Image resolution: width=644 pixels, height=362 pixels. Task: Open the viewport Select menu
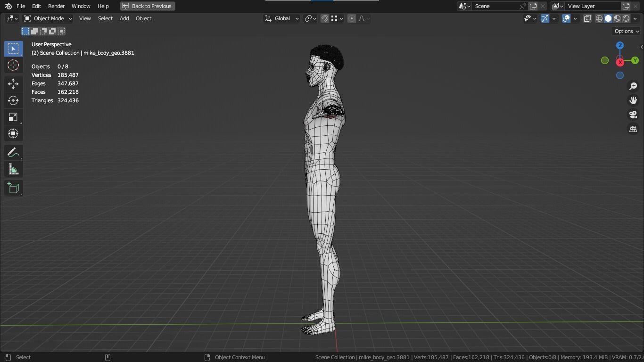(105, 18)
